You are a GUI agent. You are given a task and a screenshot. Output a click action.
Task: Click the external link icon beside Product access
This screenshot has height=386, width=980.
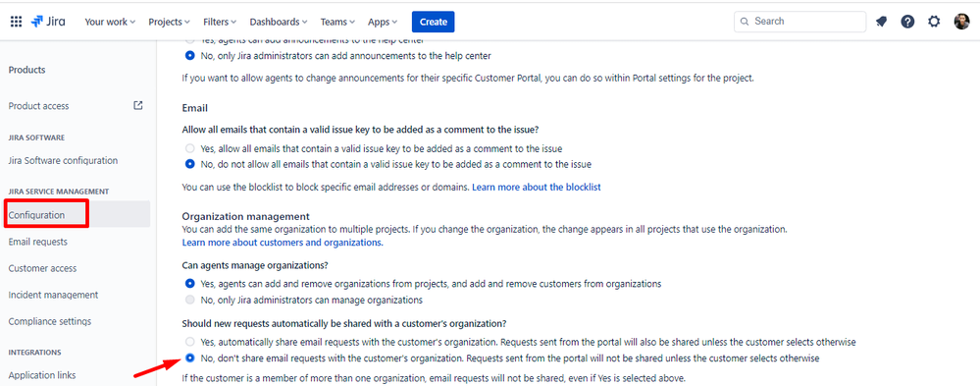[138, 106]
